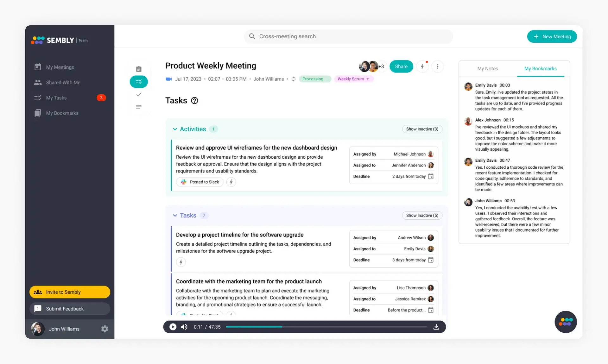Screen dimensions: 608x364
Task: Collapse the Tasks section
Action: point(175,215)
